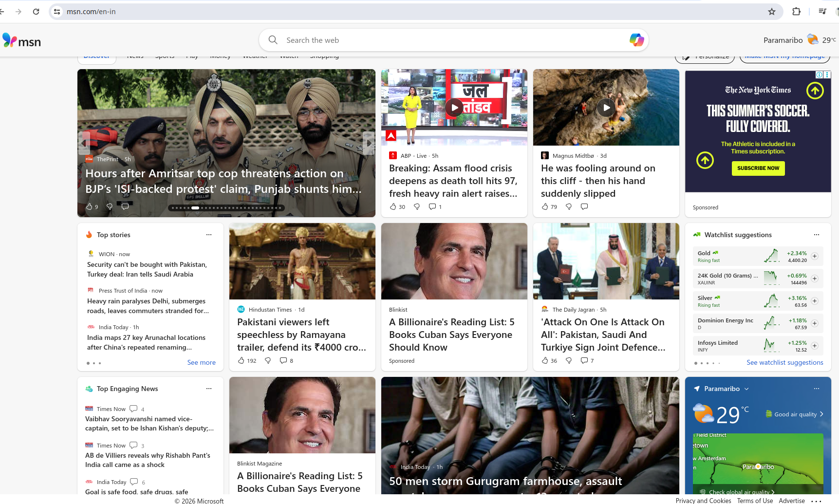The width and height of the screenshot is (839, 504).
Task: Open Privacy and Cookies footer link
Action: point(703,501)
